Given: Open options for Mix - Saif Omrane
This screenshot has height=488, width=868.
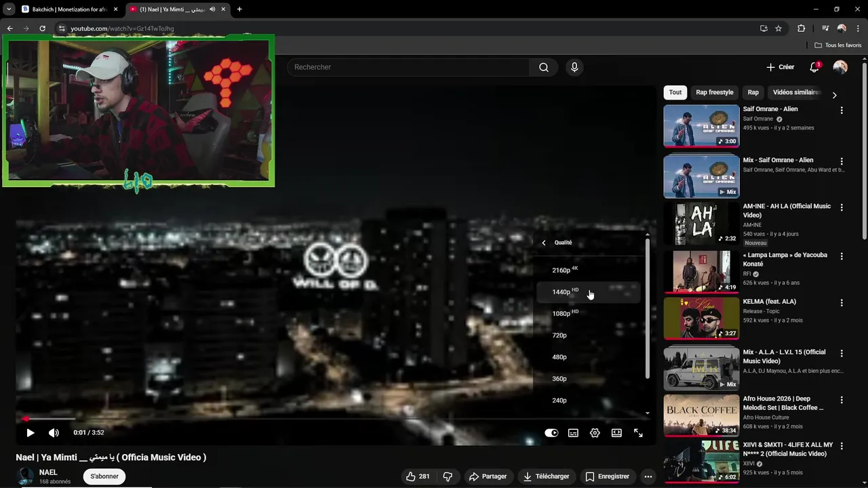Looking at the screenshot, I should (842, 161).
